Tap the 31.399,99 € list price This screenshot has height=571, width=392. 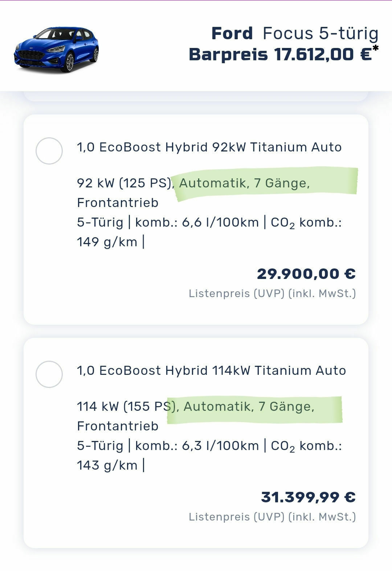pyautogui.click(x=308, y=497)
